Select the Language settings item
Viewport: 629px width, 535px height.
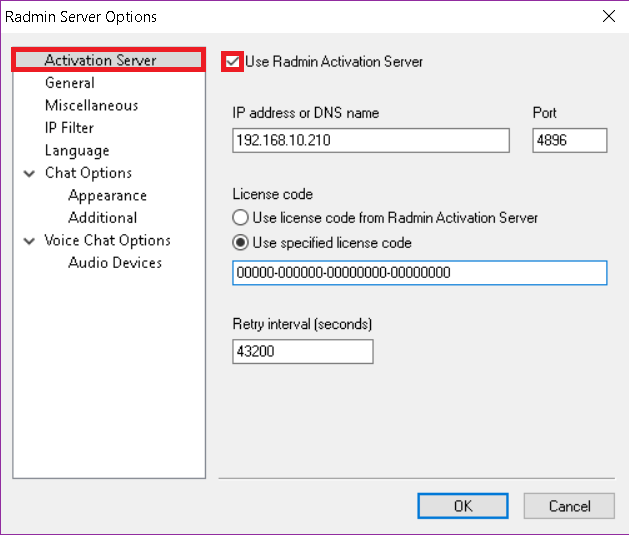click(77, 150)
